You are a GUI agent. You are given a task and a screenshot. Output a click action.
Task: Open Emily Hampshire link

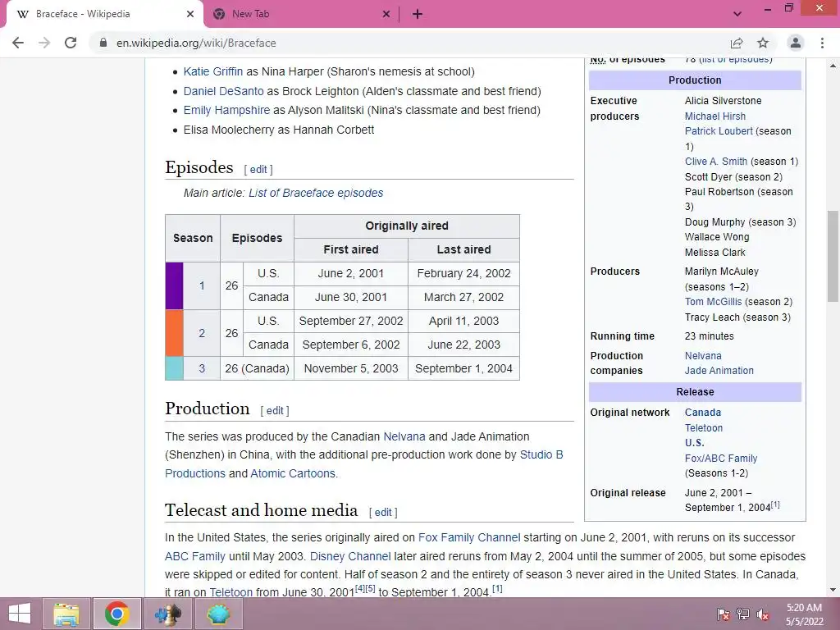pyautogui.click(x=226, y=110)
